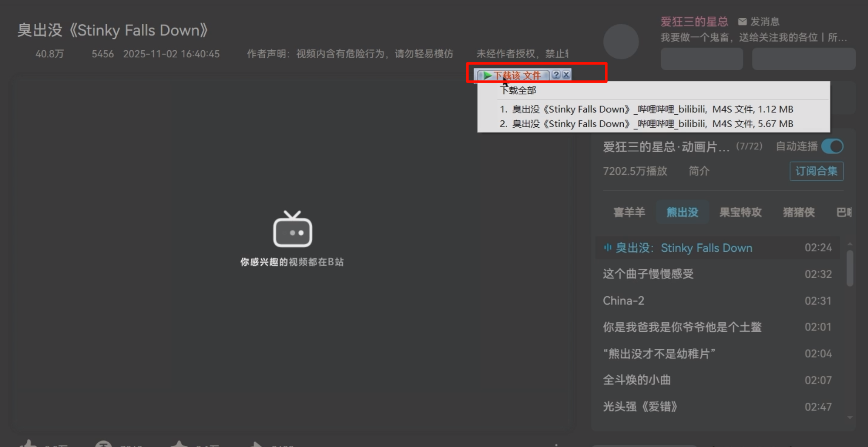Switch to the 猪猪侠 tab
Viewport: 868px width, 447px height.
coord(799,212)
